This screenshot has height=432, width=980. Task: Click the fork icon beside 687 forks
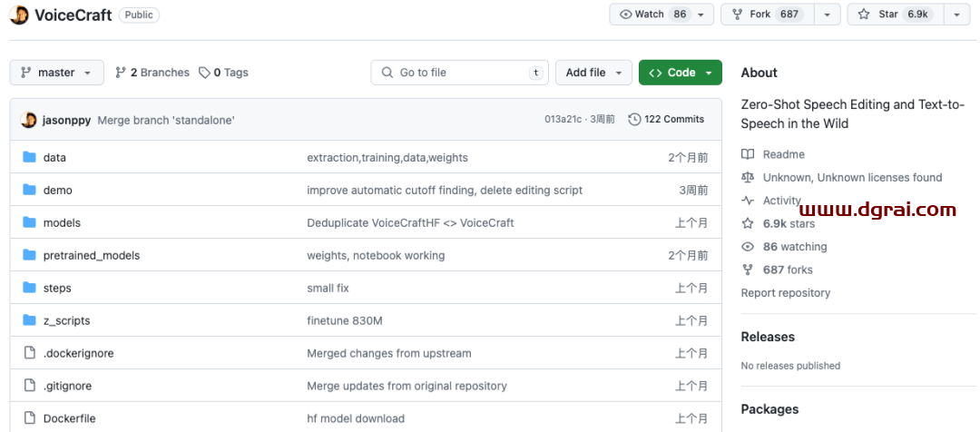748,270
